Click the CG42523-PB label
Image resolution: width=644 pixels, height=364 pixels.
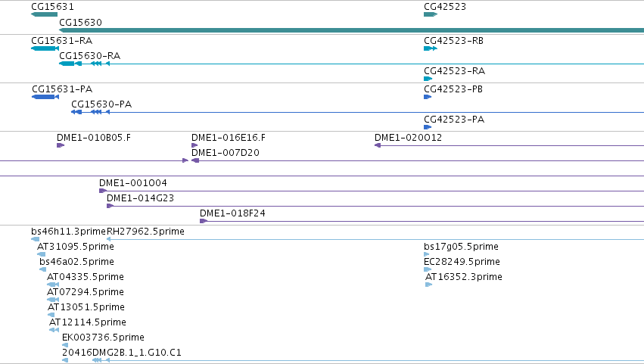pos(453,89)
